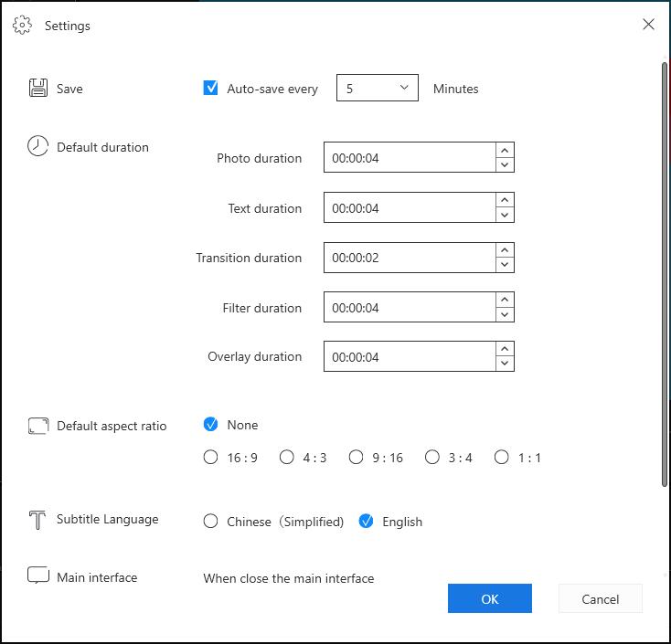671x644 pixels.
Task: Decrease Filter duration with down arrow
Action: click(505, 315)
